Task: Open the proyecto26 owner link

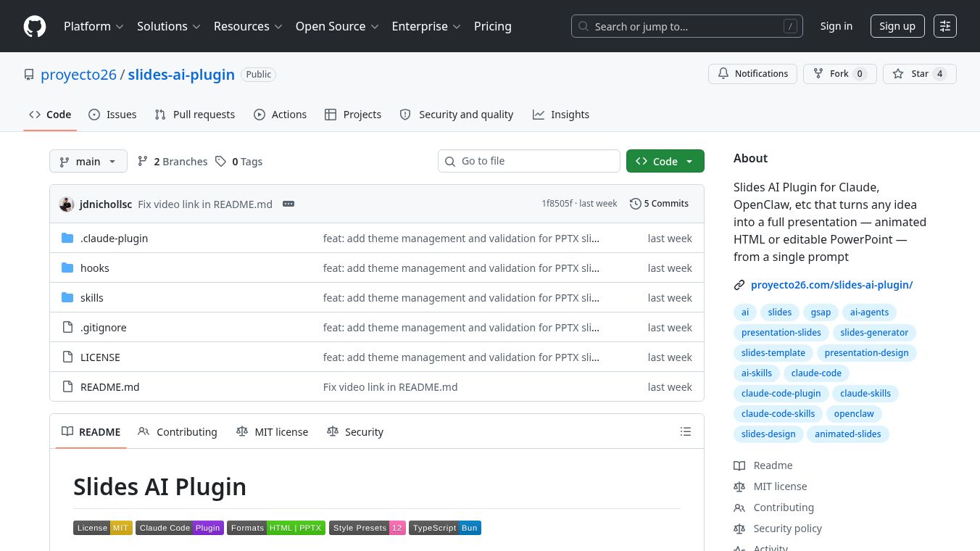Action: 78,75
